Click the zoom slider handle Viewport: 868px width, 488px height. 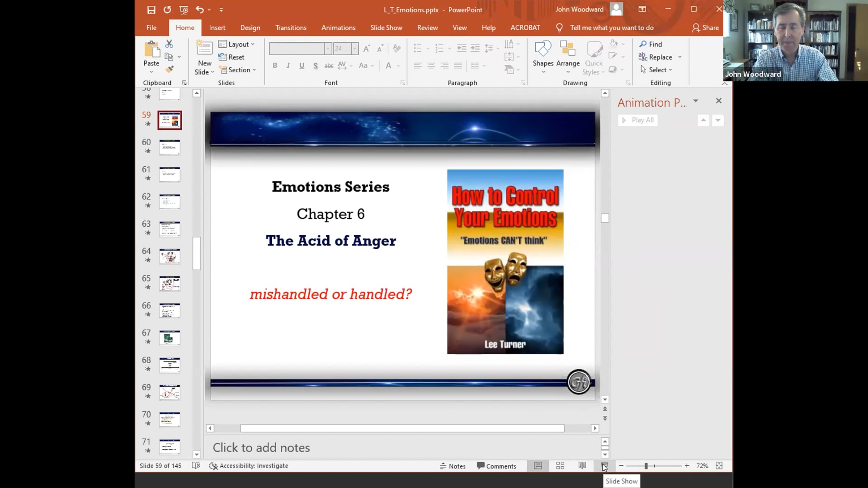(x=646, y=466)
